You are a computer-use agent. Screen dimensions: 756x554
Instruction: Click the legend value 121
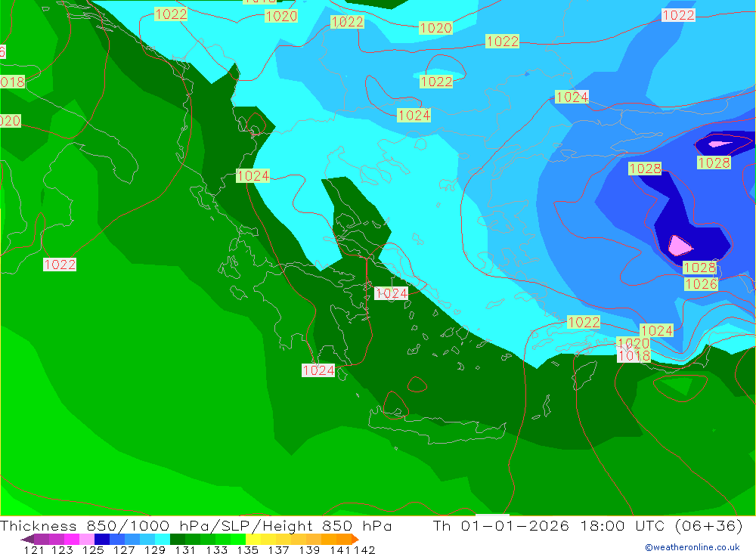tap(33, 549)
